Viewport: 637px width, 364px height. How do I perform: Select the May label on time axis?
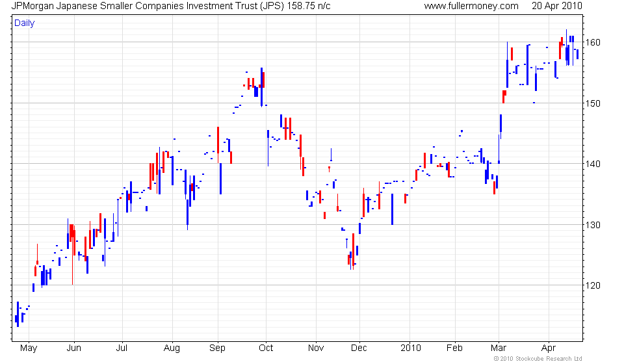(x=29, y=348)
